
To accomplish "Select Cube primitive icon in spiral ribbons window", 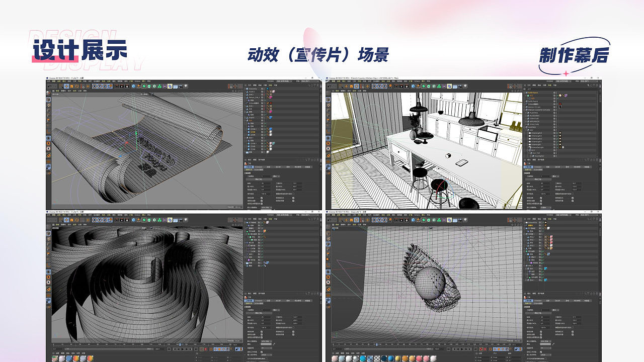I will [134, 220].
